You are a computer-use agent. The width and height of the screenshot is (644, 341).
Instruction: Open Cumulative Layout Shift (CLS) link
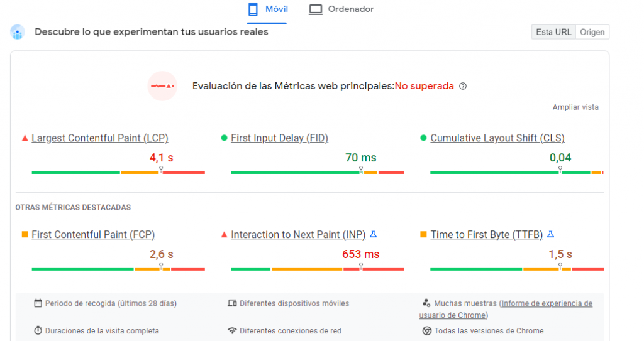(x=497, y=138)
